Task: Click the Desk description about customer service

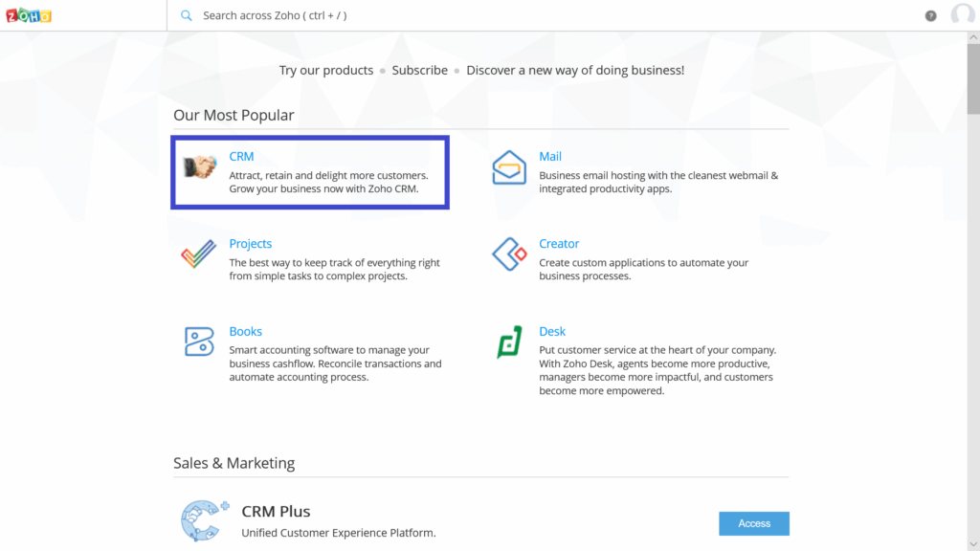Action: coord(657,370)
